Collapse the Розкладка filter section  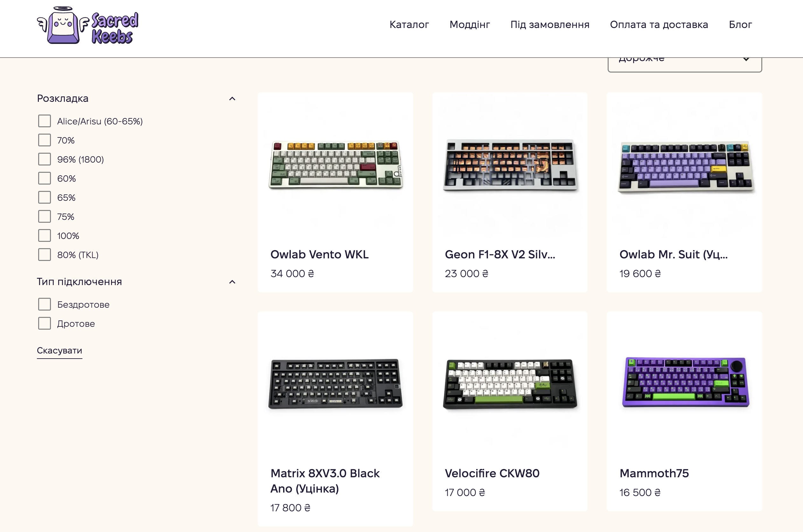[232, 99]
